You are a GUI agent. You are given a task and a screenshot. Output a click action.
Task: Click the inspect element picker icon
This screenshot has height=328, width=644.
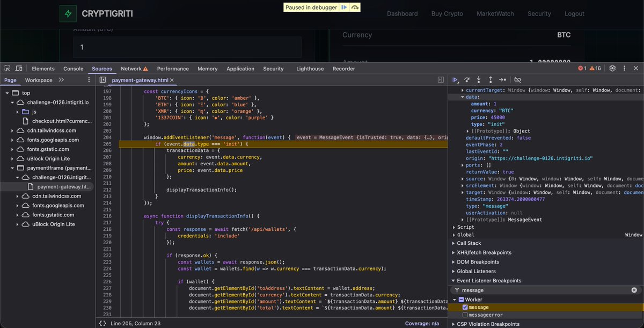click(7, 69)
